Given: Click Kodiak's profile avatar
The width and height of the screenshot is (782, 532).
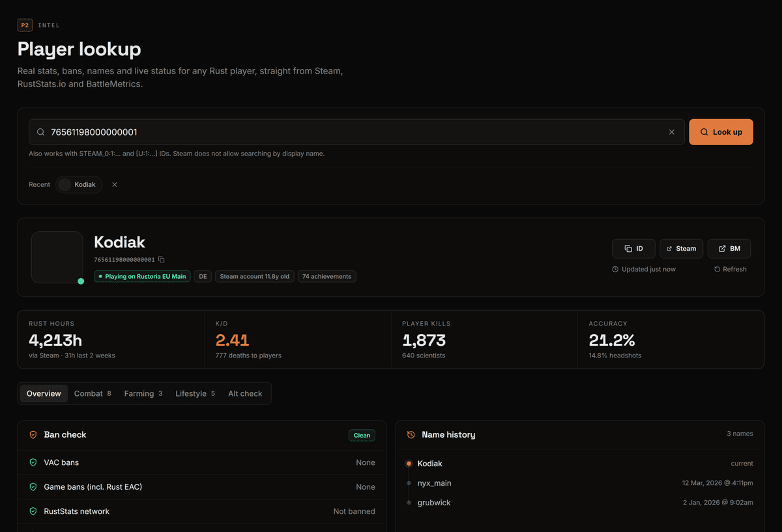Looking at the screenshot, I should [x=57, y=257].
